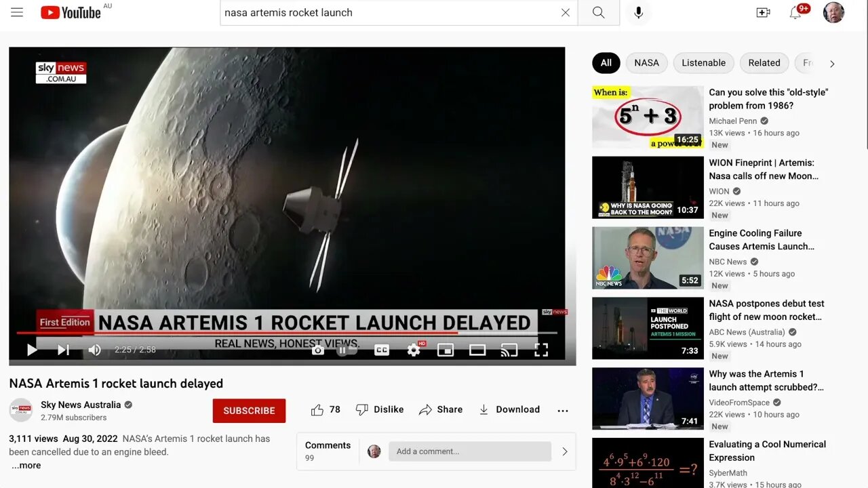Click the video title 'NASA Artemis 1 rocket launch delayed'
Viewport: 868px width, 488px height.
[x=116, y=384]
